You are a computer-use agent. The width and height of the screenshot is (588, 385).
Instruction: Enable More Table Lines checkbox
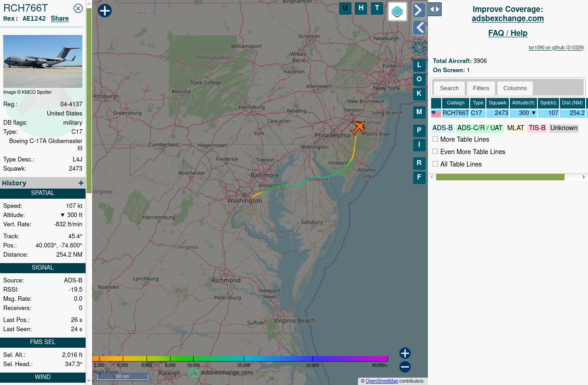[x=435, y=139]
